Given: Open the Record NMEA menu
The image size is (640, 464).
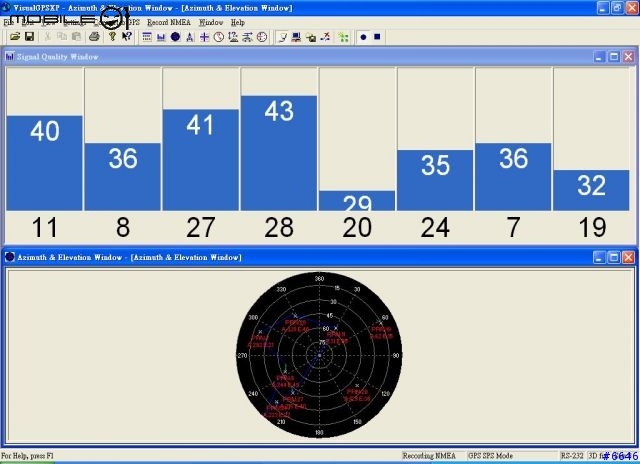Looking at the screenshot, I should 169,22.
